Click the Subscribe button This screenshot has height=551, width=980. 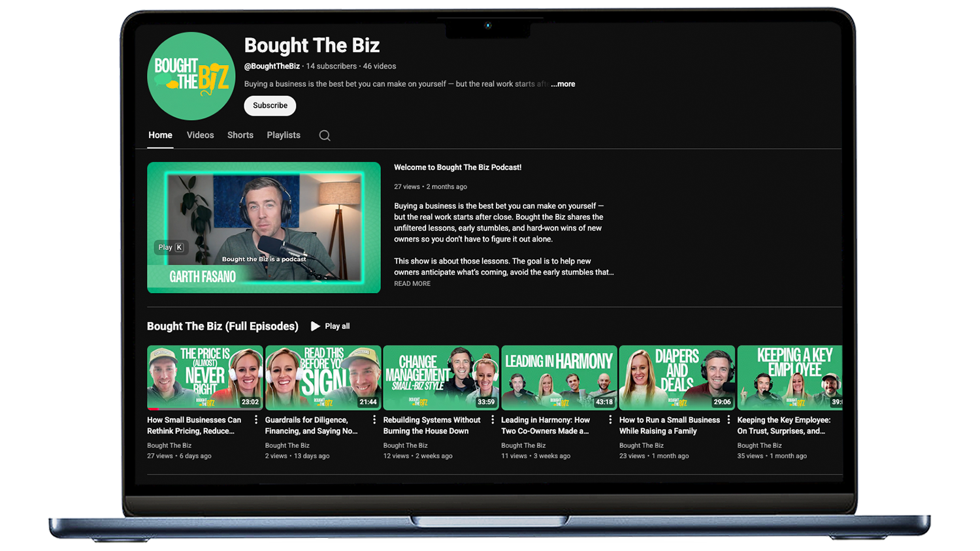[270, 106]
